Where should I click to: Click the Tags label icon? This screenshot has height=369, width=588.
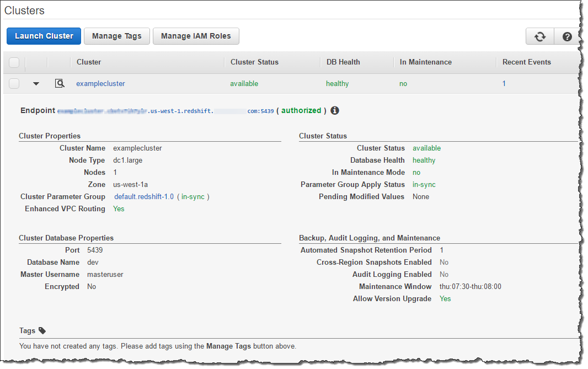[x=42, y=331]
